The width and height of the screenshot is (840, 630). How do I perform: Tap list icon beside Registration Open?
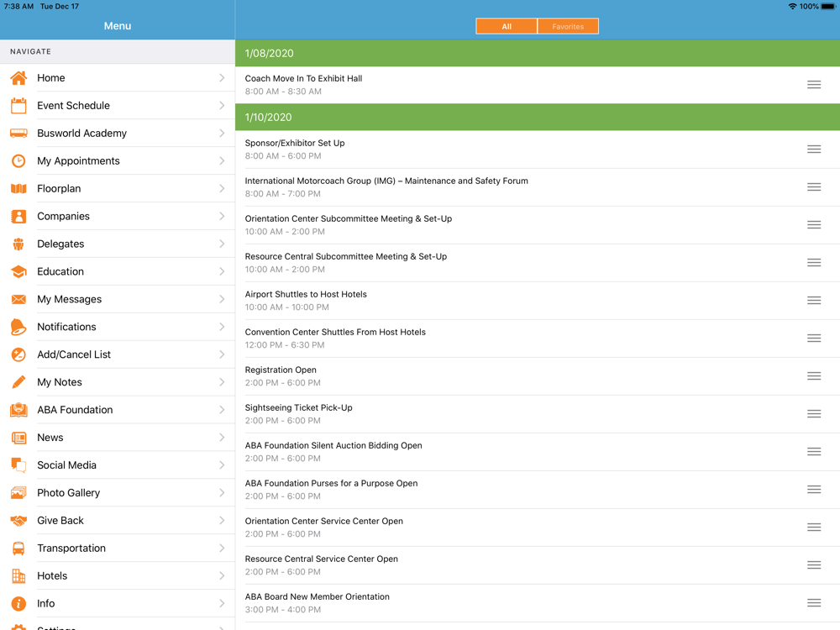click(x=814, y=376)
